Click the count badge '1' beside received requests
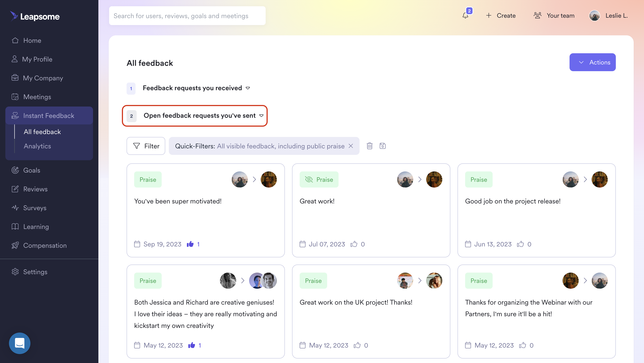This screenshot has height=363, width=644. pyautogui.click(x=131, y=88)
